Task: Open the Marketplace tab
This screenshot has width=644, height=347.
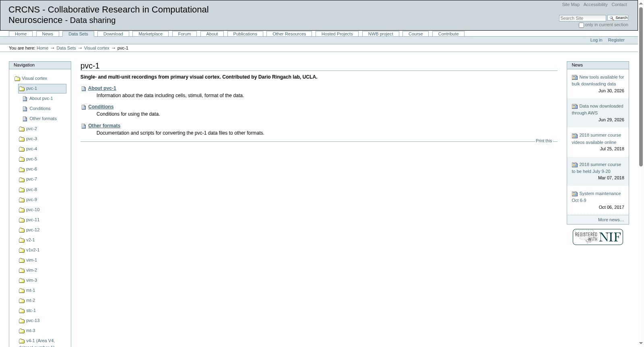Action: pos(151,34)
